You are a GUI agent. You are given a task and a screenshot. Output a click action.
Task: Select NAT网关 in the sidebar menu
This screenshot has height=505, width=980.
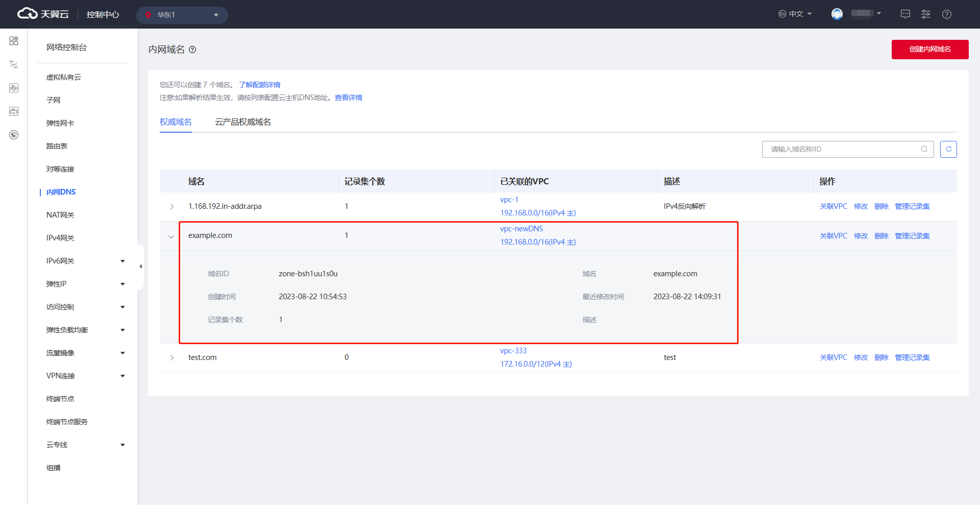[x=60, y=215]
